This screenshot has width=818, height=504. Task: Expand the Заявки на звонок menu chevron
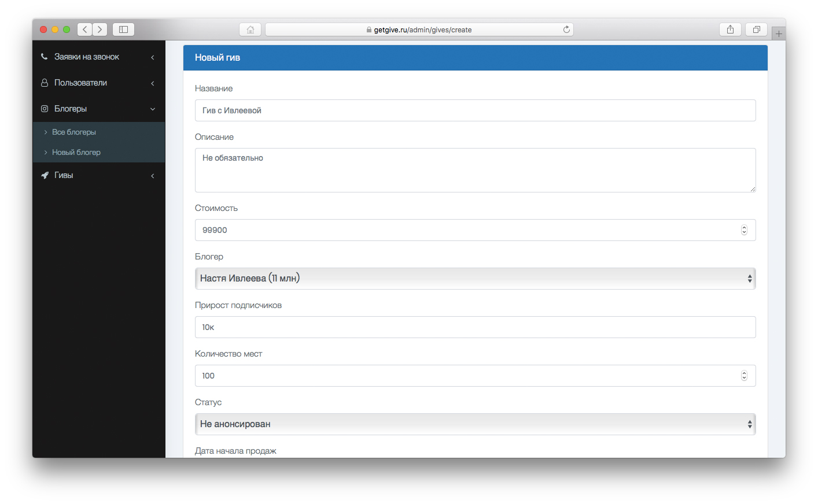pos(153,57)
